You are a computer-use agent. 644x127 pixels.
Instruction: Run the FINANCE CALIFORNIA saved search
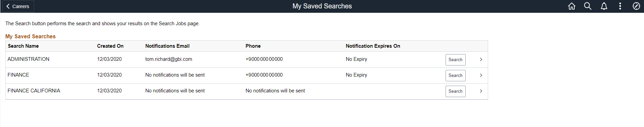pyautogui.click(x=455, y=91)
